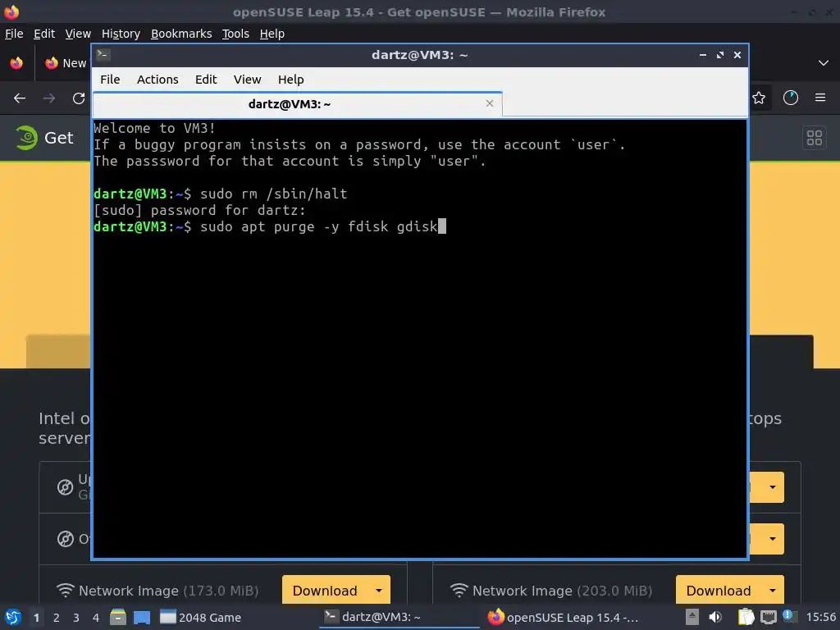The image size is (840, 630).
Task: Open the Firefox hamburger application menu
Action: click(x=820, y=98)
